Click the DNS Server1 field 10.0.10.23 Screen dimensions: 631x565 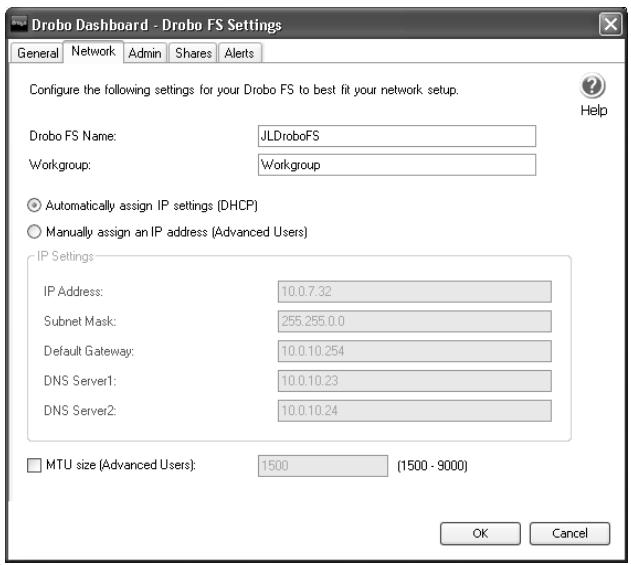(414, 381)
